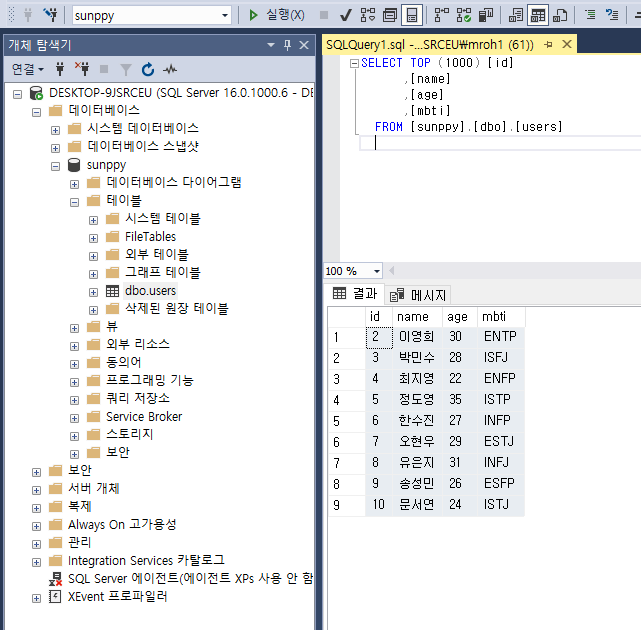Collapse the DESKTOP-9JSRCEU server node

(x=17, y=94)
